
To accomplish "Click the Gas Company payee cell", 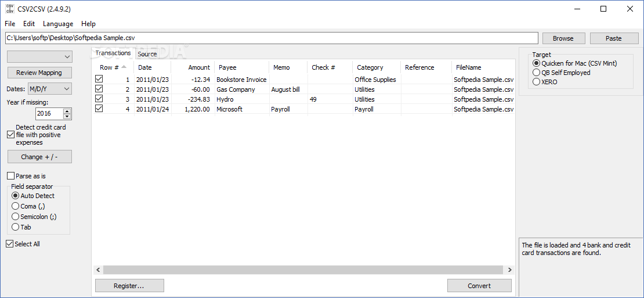I will (x=241, y=89).
